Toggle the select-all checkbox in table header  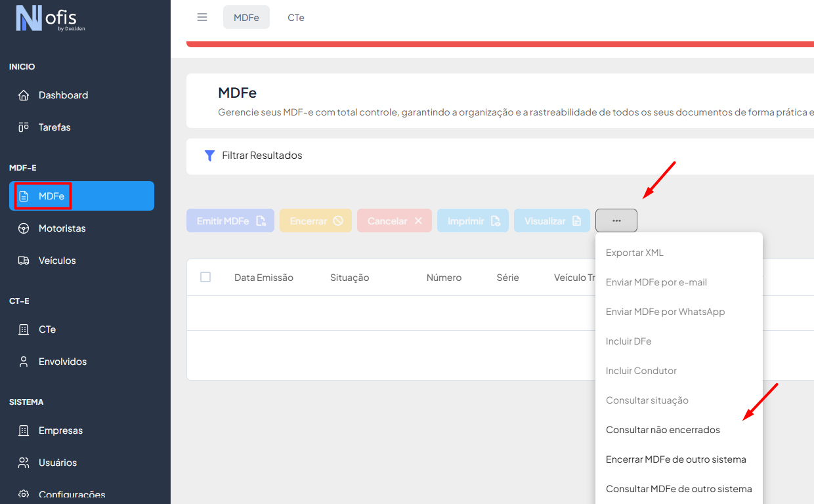(205, 277)
